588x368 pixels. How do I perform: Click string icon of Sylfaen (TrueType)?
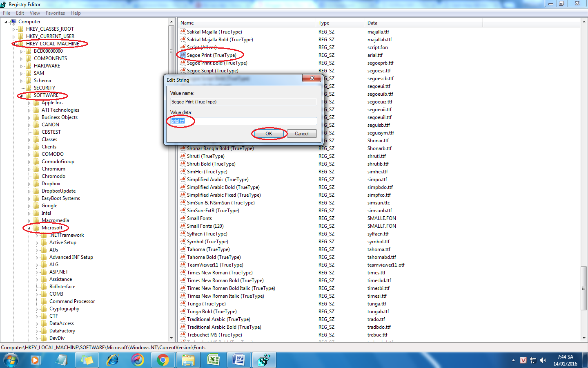[183, 233]
